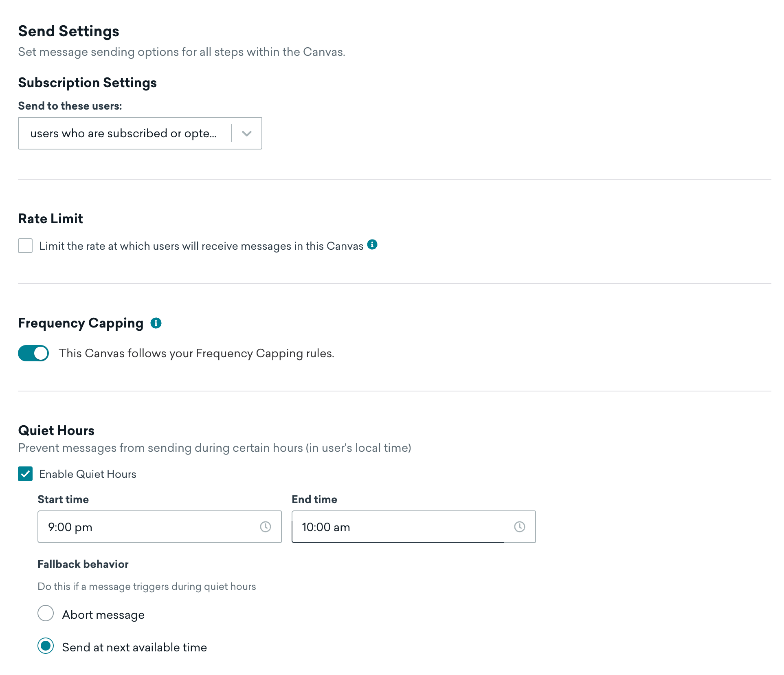Select Abort message radio button
The image size is (784, 675).
pyautogui.click(x=45, y=613)
